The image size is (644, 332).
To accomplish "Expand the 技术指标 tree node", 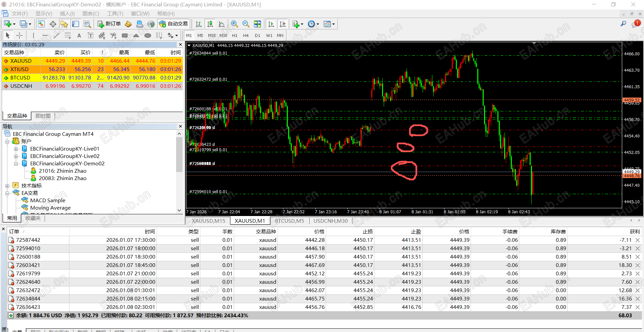I will (7, 186).
